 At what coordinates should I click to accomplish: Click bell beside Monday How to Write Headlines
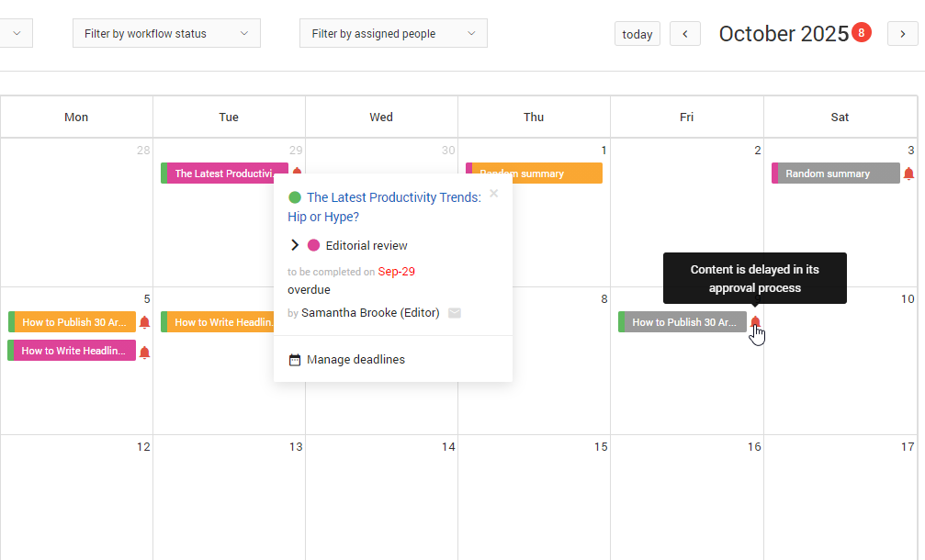144,352
